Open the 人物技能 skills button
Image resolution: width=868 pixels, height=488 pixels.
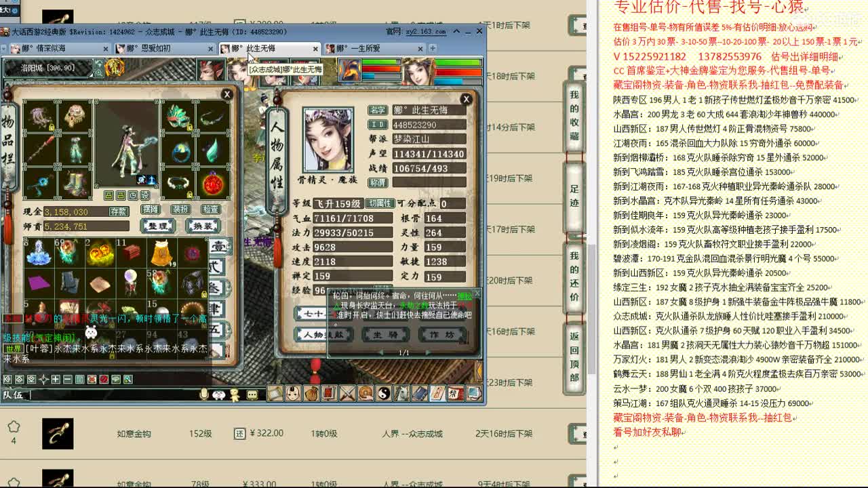pyautogui.click(x=323, y=335)
